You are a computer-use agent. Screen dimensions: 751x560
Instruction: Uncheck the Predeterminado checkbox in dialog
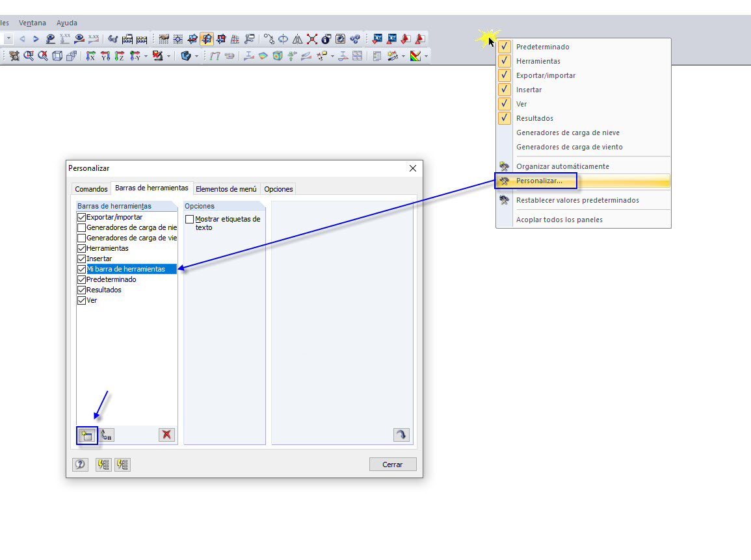click(x=81, y=279)
